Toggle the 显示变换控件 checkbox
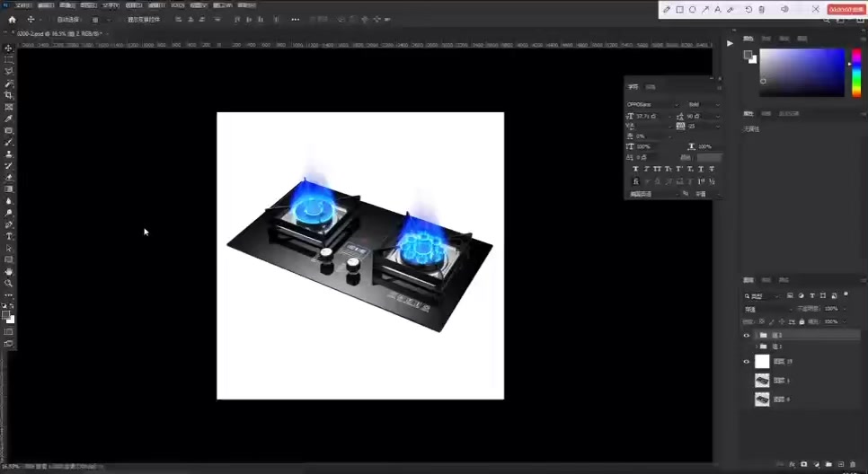The height and width of the screenshot is (474, 868). (123, 20)
